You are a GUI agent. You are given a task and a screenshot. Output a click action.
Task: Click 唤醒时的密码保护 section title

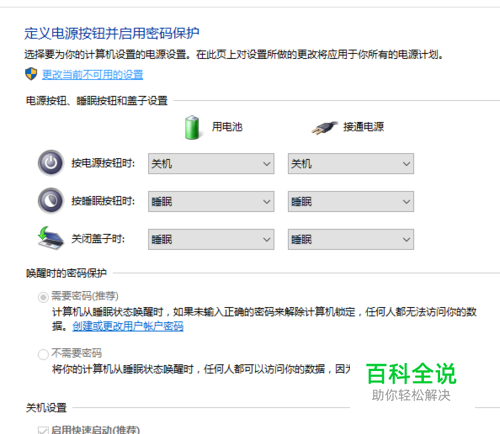coord(66,273)
